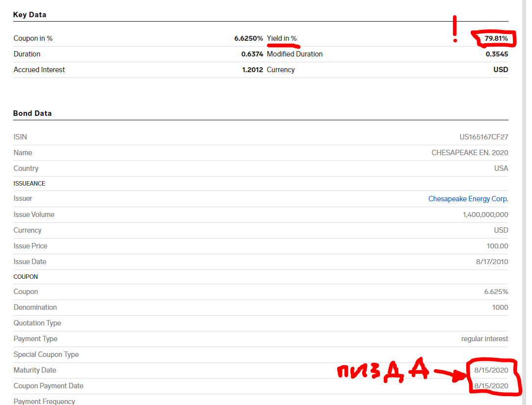
Task: Select the bond name CHESAPEAKE EN. 2020
Action: coord(470,153)
